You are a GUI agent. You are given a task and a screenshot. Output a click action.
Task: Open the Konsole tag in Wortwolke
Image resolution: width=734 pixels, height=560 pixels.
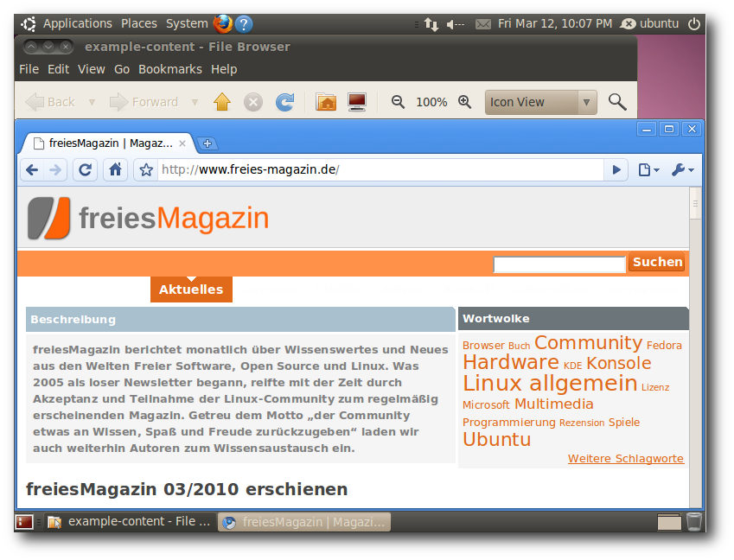pos(618,363)
